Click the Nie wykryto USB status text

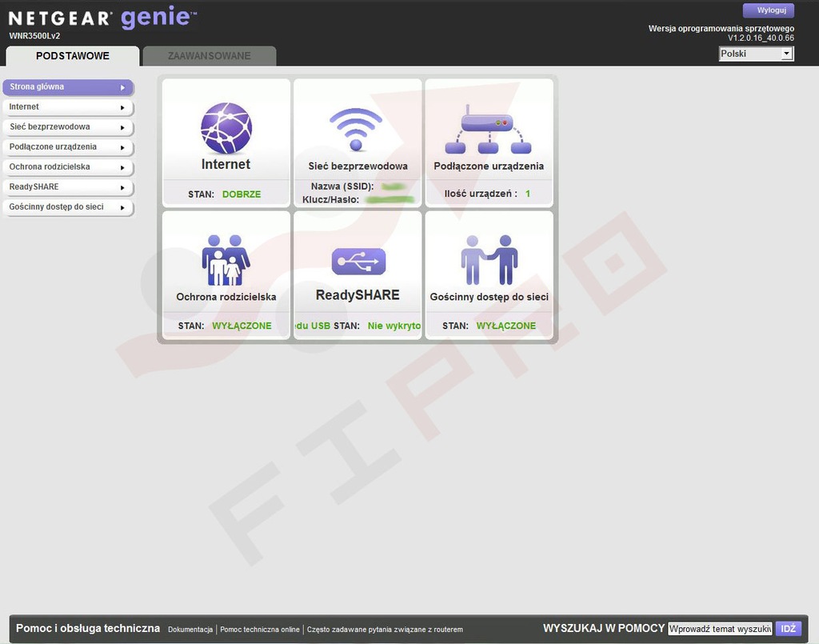tap(394, 326)
